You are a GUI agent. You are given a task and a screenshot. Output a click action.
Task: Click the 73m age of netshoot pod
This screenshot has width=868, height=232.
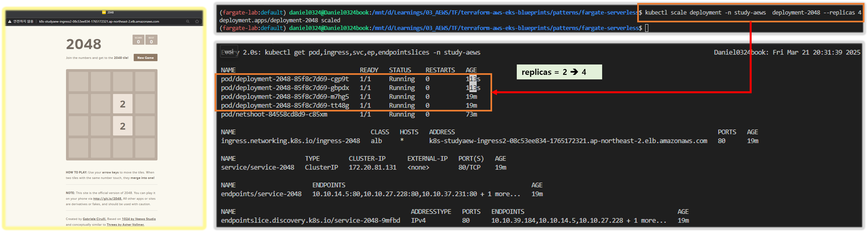click(471, 115)
